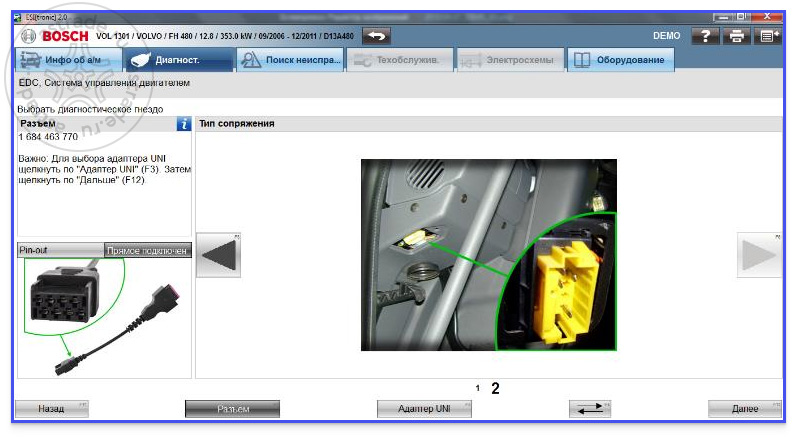This screenshot has width=799, height=437.
Task: Select the Электросхемы tab
Action: coord(511,60)
